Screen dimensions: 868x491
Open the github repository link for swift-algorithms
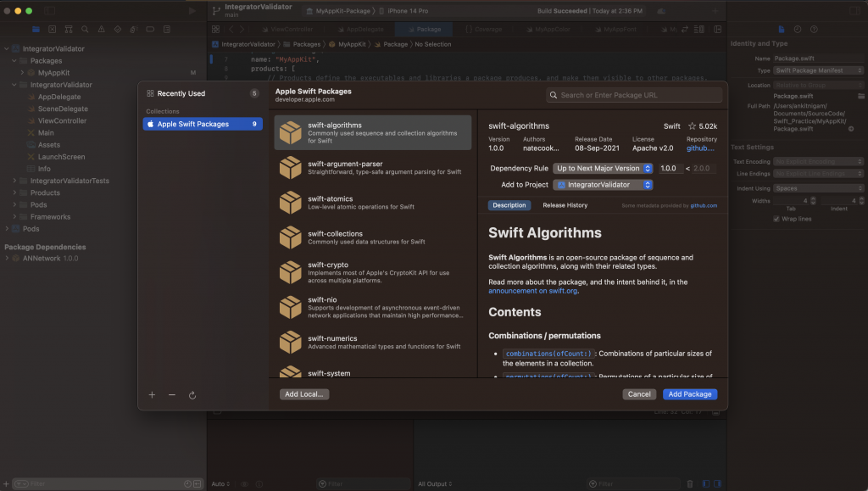(x=700, y=148)
